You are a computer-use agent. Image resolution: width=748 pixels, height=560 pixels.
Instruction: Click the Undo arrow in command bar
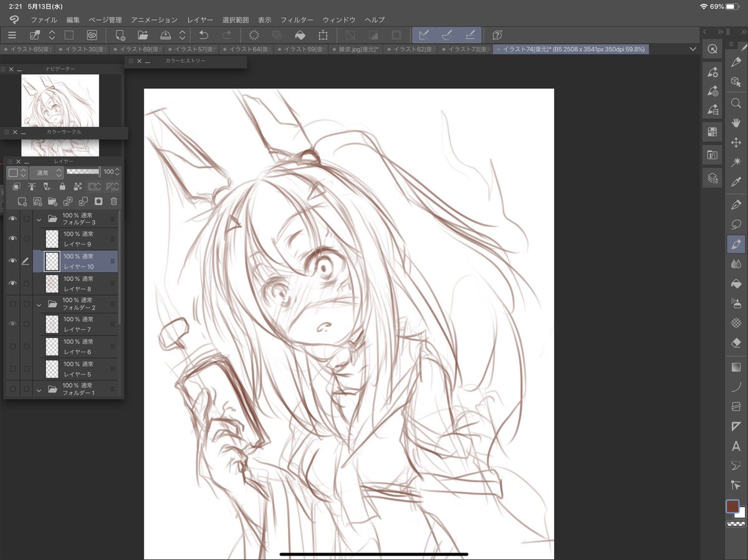[x=203, y=36]
